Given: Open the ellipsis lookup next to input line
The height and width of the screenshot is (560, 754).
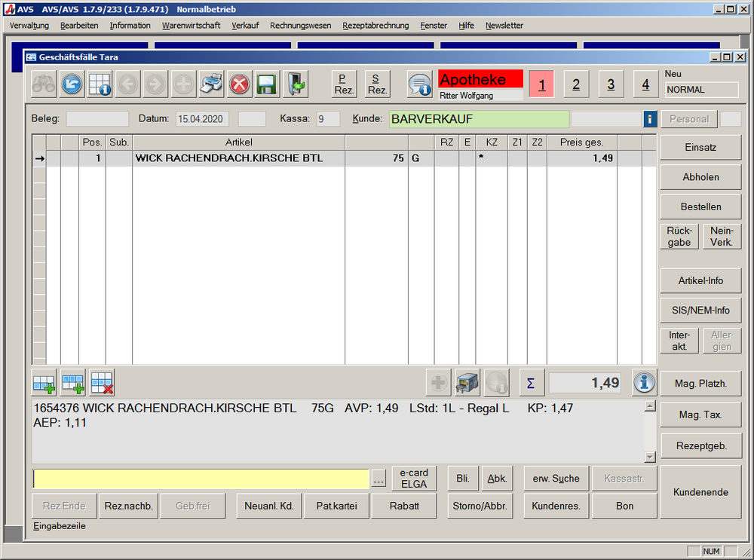Looking at the screenshot, I should tap(379, 479).
